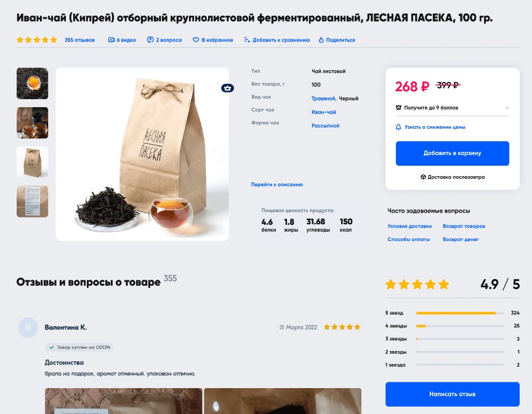Follow the Перейти к описанию link
Image resolution: width=532 pixels, height=414 pixels.
coord(277,185)
